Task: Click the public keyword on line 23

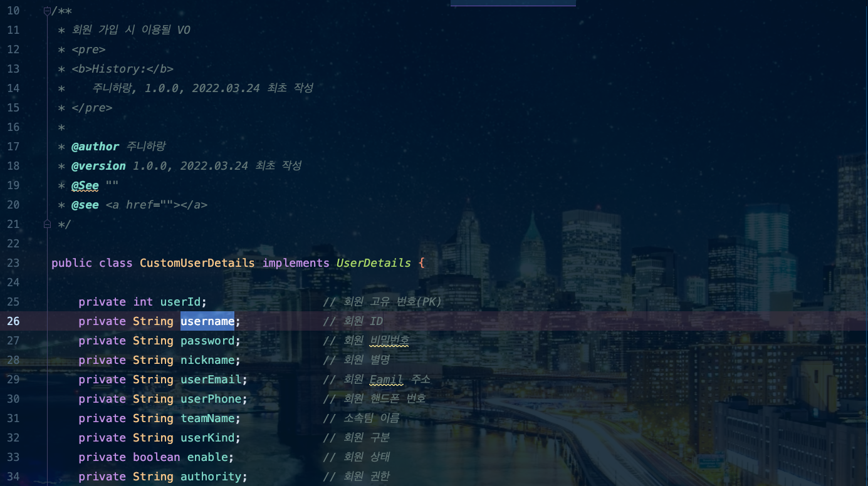Action: pos(71,263)
